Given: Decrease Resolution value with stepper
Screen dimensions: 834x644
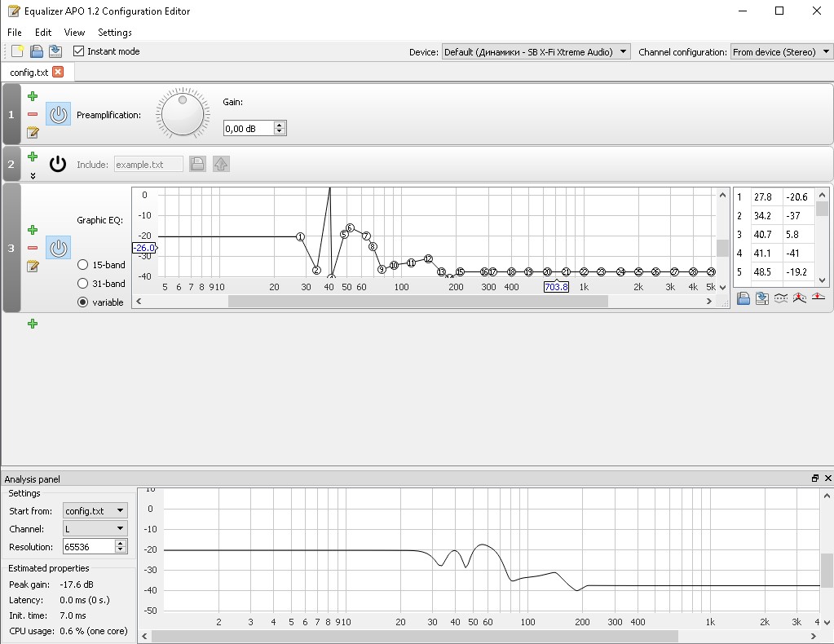Looking at the screenshot, I should click(121, 549).
